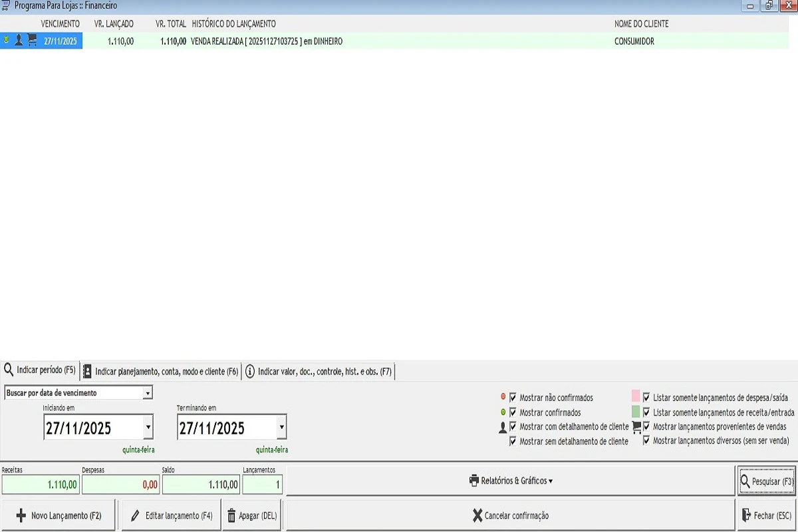Click the exit door icon on Fechar (ESC)
798x532 pixels.
[x=746, y=515]
